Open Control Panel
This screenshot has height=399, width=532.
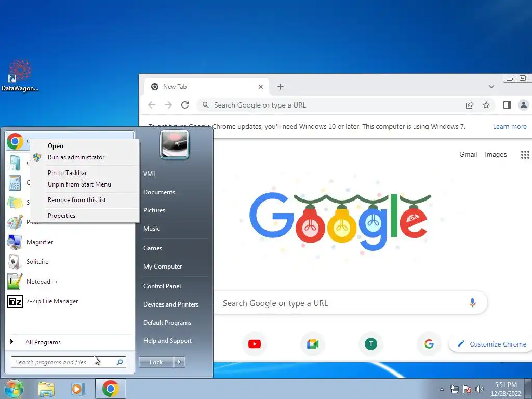(162, 286)
